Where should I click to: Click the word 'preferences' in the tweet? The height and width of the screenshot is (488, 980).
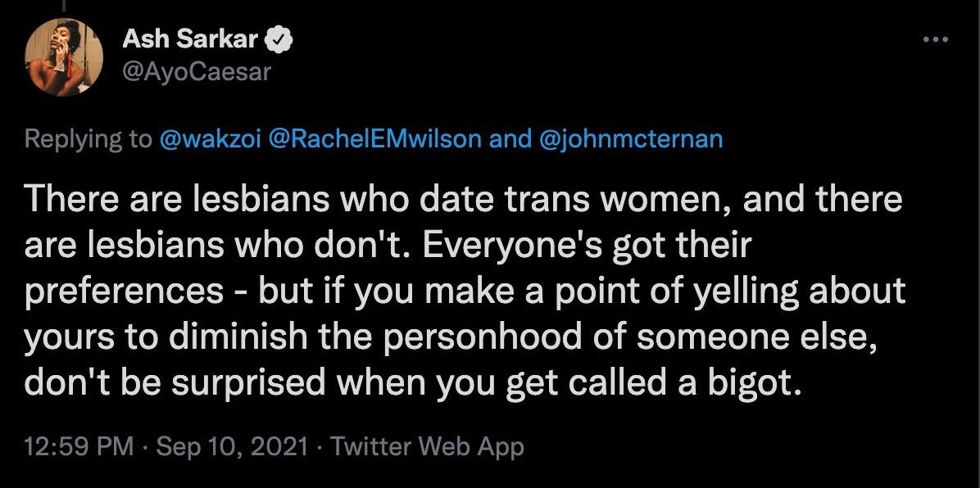(x=123, y=292)
